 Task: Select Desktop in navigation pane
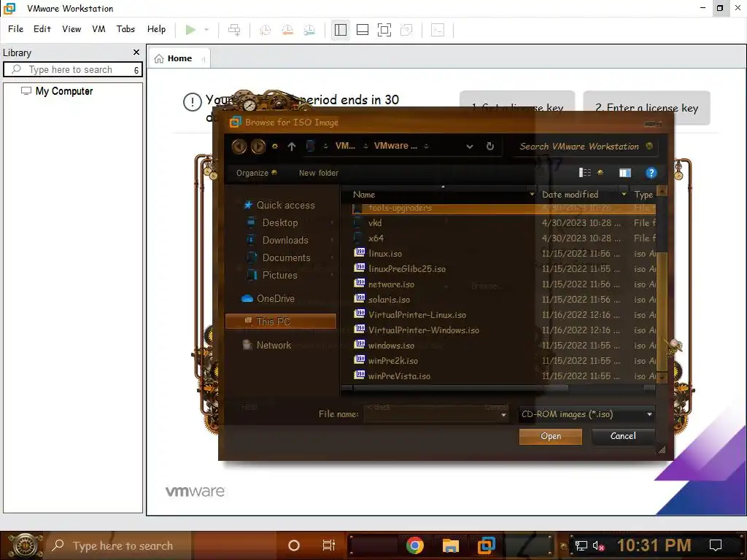(x=273, y=222)
